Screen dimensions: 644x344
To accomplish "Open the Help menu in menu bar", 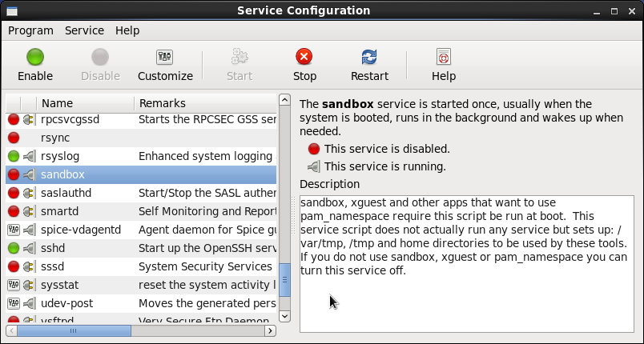I will (x=127, y=30).
